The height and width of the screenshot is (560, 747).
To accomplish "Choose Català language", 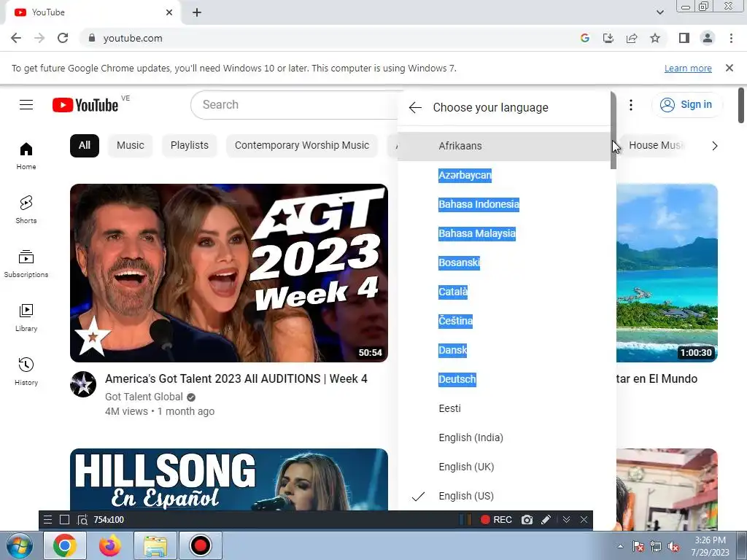I will [x=504, y=292].
